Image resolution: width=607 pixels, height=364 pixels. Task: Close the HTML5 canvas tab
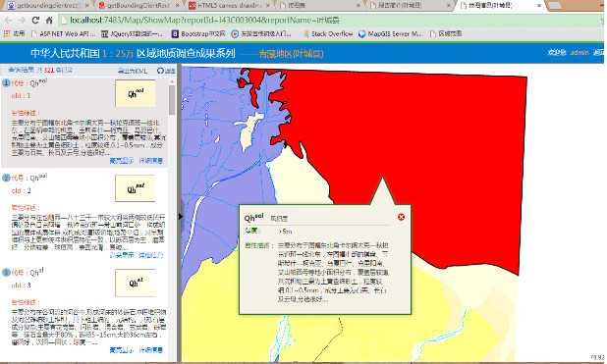point(267,6)
